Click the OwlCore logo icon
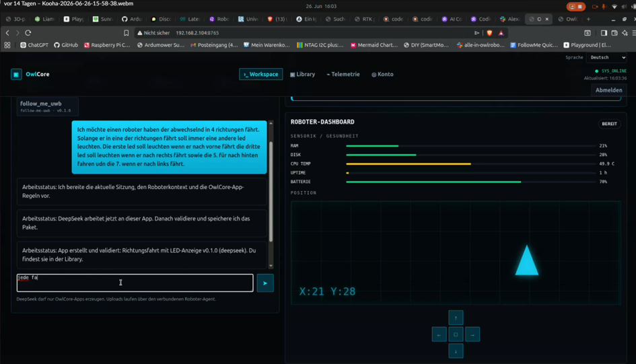This screenshot has height=364, width=636. click(x=16, y=74)
